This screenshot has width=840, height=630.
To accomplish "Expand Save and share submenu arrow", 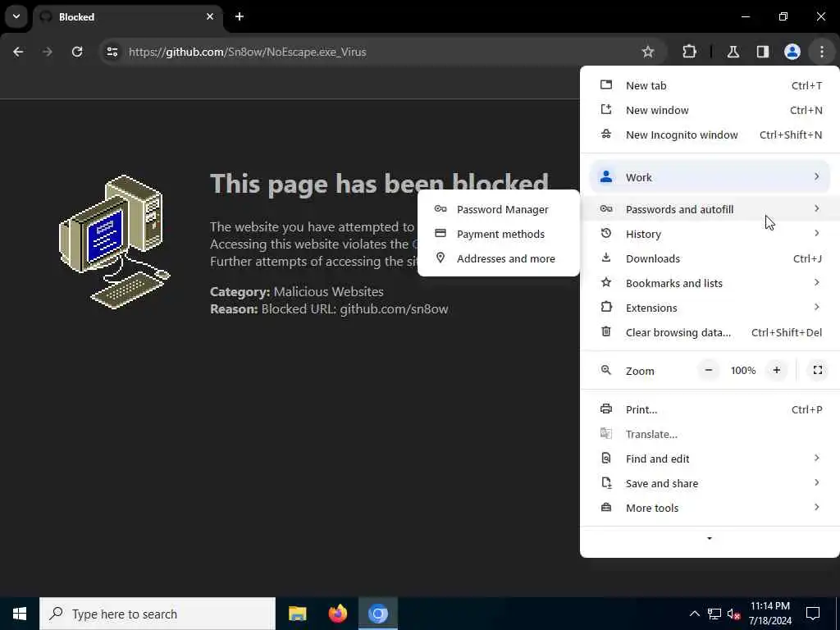I will click(816, 482).
